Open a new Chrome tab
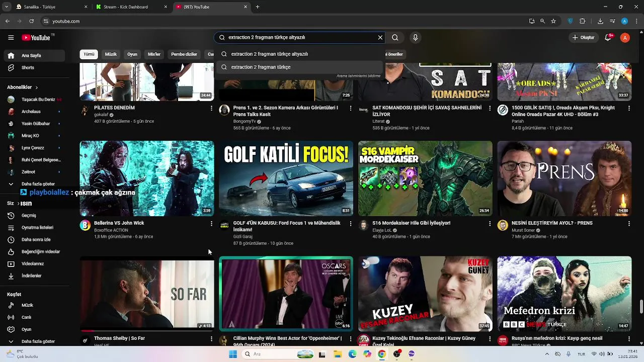Image resolution: width=644 pixels, height=362 pixels. 258,7
